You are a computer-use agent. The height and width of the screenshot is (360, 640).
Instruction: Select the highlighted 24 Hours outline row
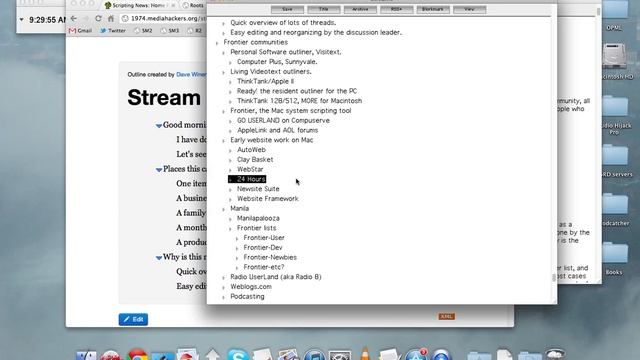(247, 179)
